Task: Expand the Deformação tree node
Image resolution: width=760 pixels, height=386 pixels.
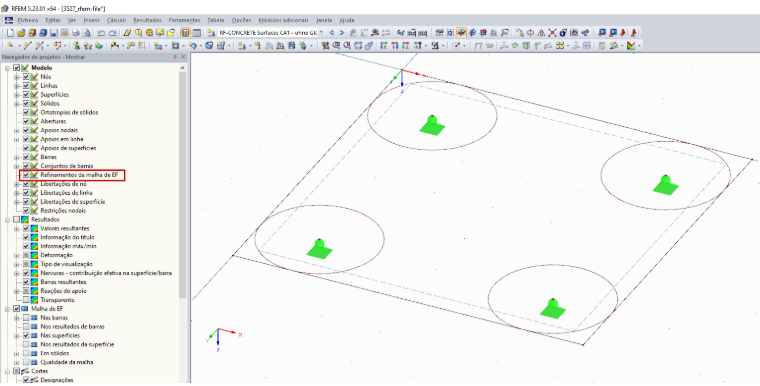Action: point(16,255)
